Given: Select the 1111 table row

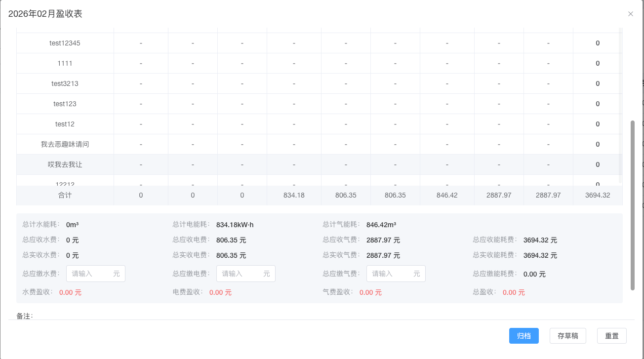Looking at the screenshot, I should coord(320,63).
